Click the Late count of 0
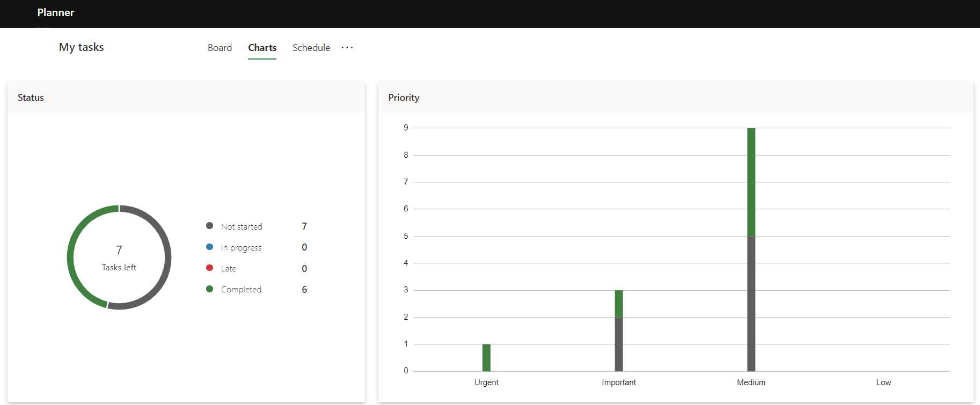The height and width of the screenshot is (405, 980). click(x=304, y=269)
